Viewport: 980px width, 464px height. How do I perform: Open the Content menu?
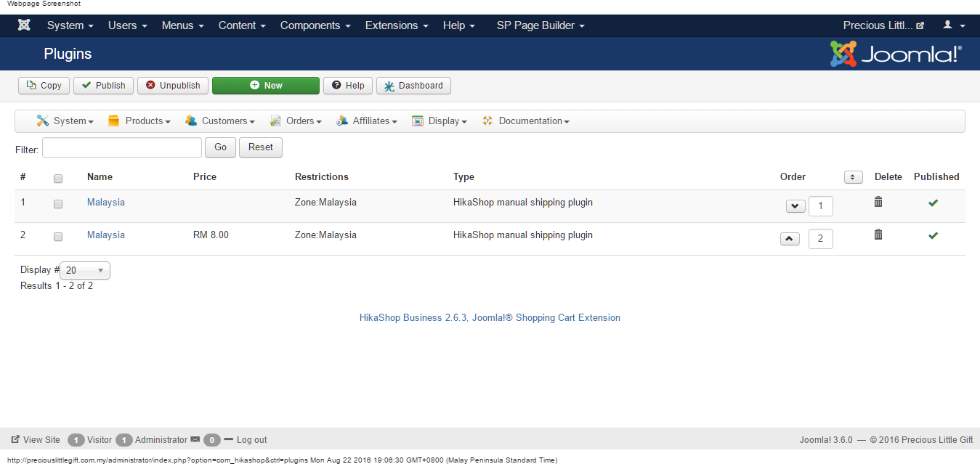tap(243, 25)
